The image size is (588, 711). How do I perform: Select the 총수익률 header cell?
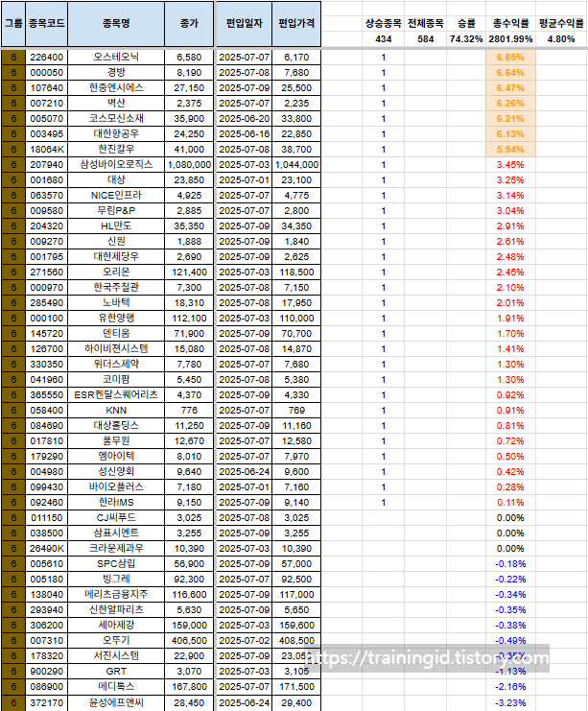click(510, 24)
